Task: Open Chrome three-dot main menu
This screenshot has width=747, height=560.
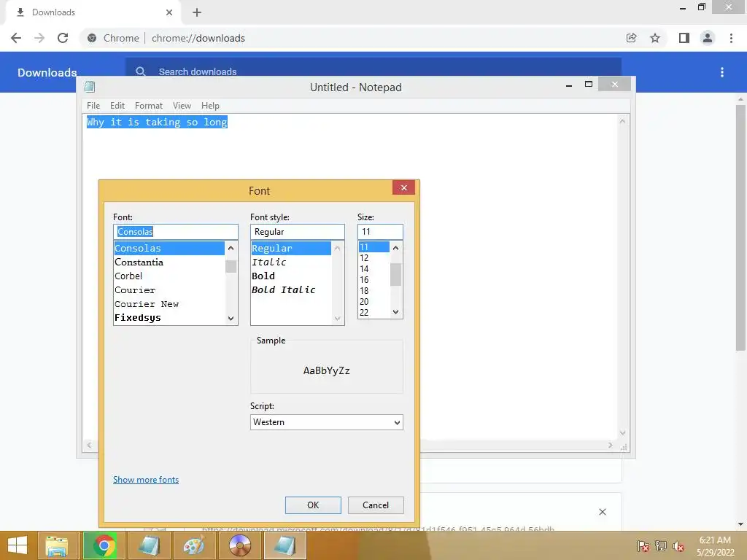Action: click(731, 38)
